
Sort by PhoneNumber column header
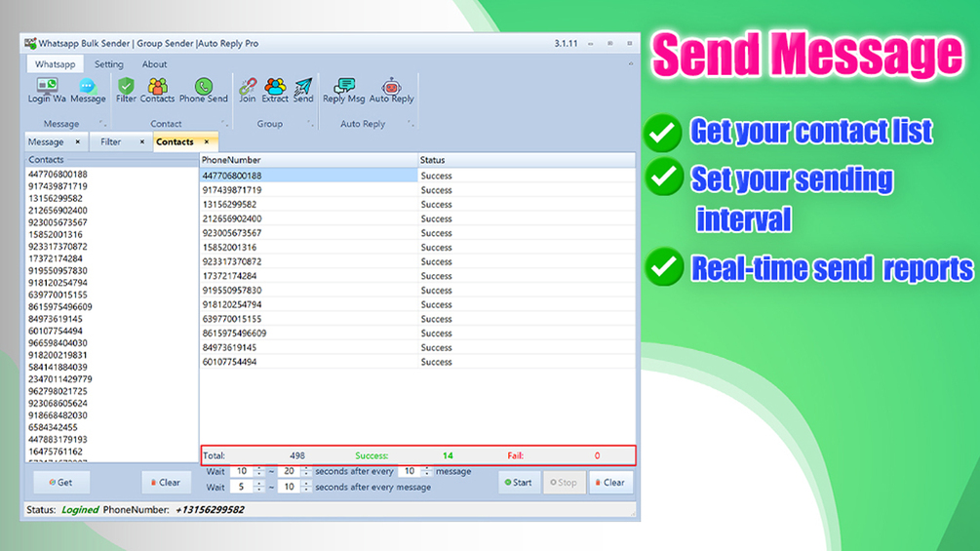[309, 160]
